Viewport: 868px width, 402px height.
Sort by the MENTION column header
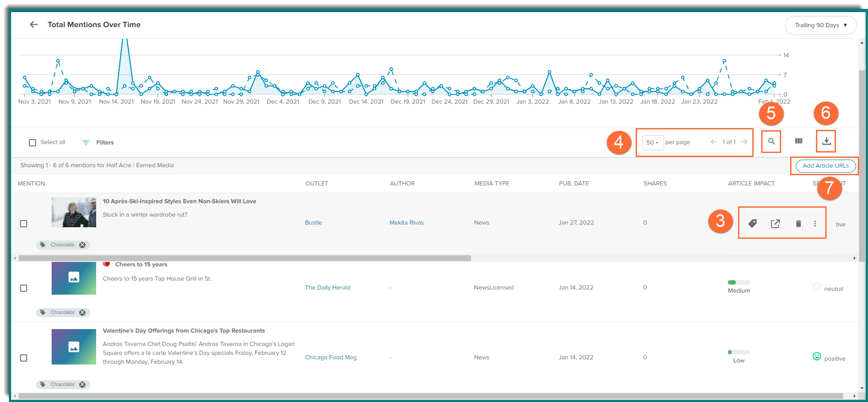31,184
